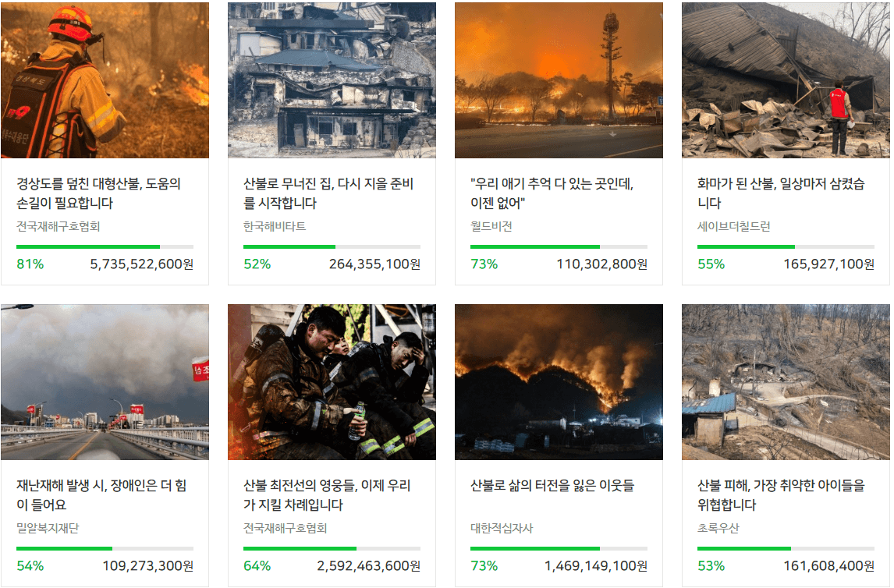The image size is (894, 588).
Task: Open exhausted firefighters resting photo
Action: pos(332,382)
